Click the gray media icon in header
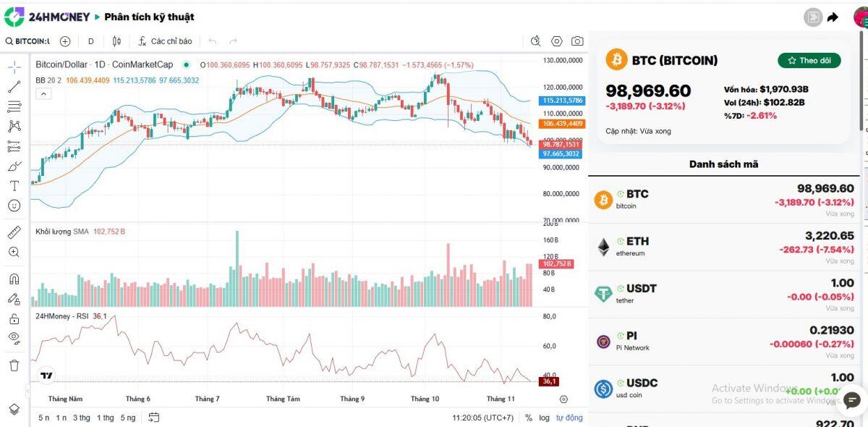 pyautogui.click(x=814, y=17)
